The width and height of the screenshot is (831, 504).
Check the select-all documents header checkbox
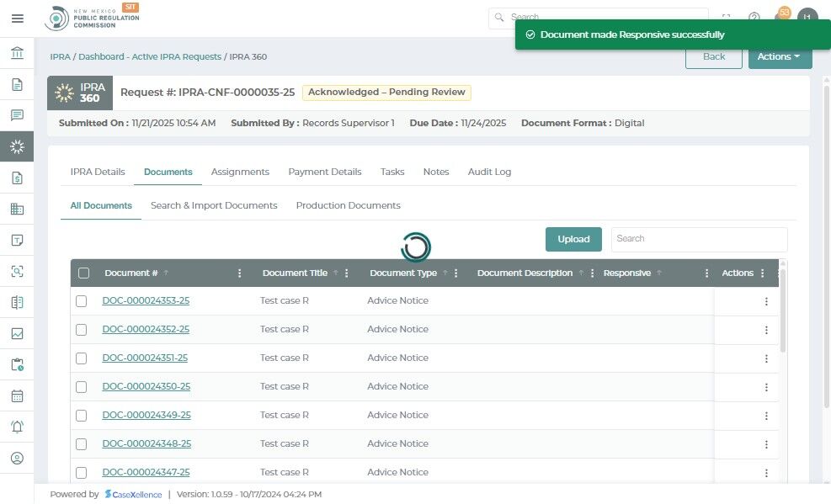(83, 273)
